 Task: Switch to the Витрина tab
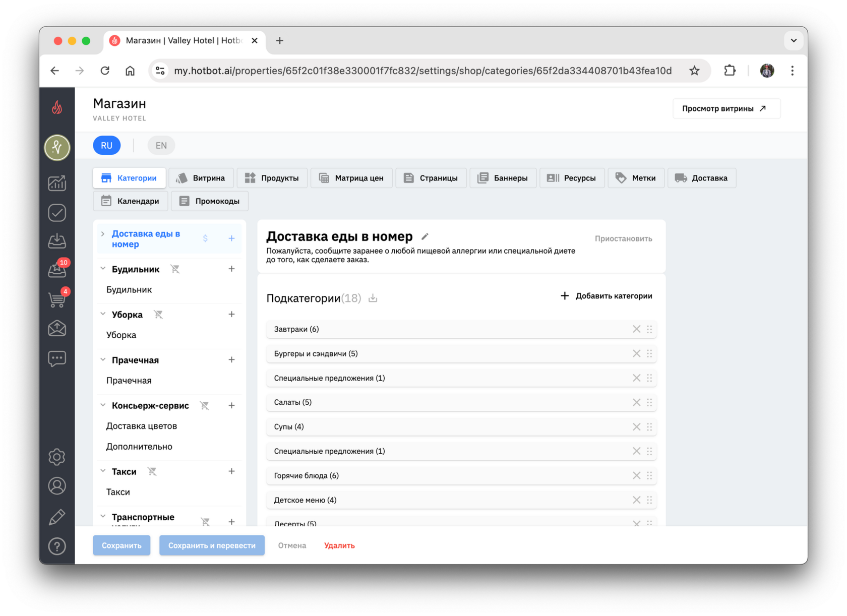tap(201, 178)
